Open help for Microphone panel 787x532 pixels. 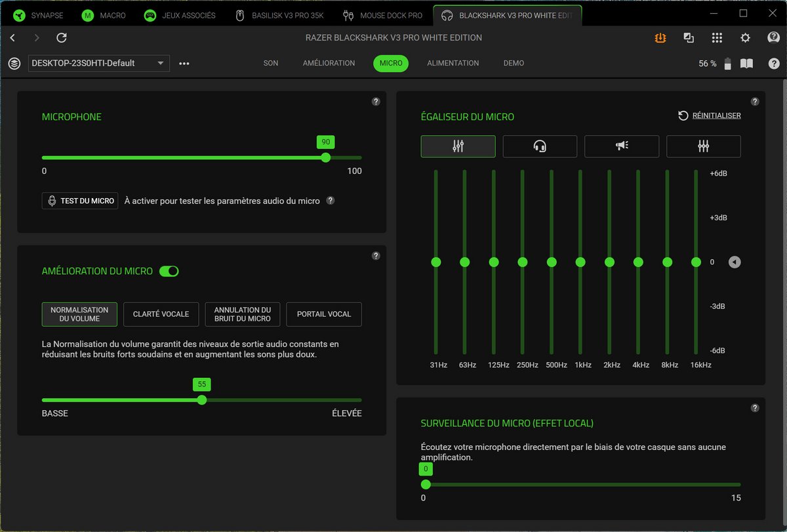click(376, 102)
